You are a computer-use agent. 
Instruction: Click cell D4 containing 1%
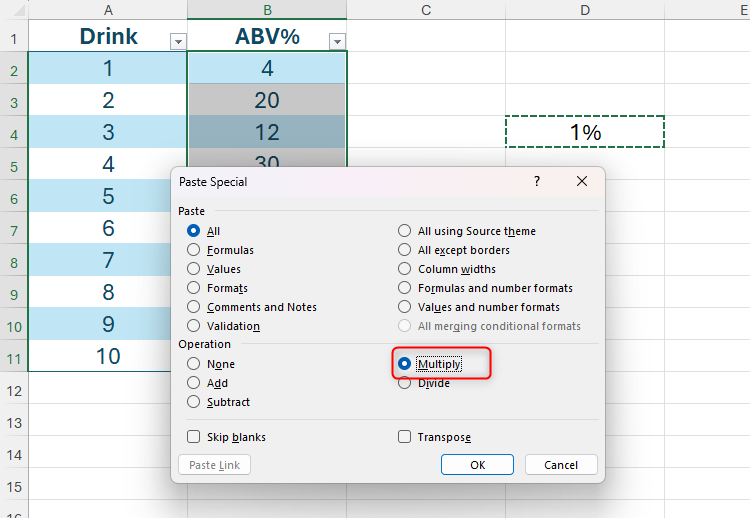point(585,132)
